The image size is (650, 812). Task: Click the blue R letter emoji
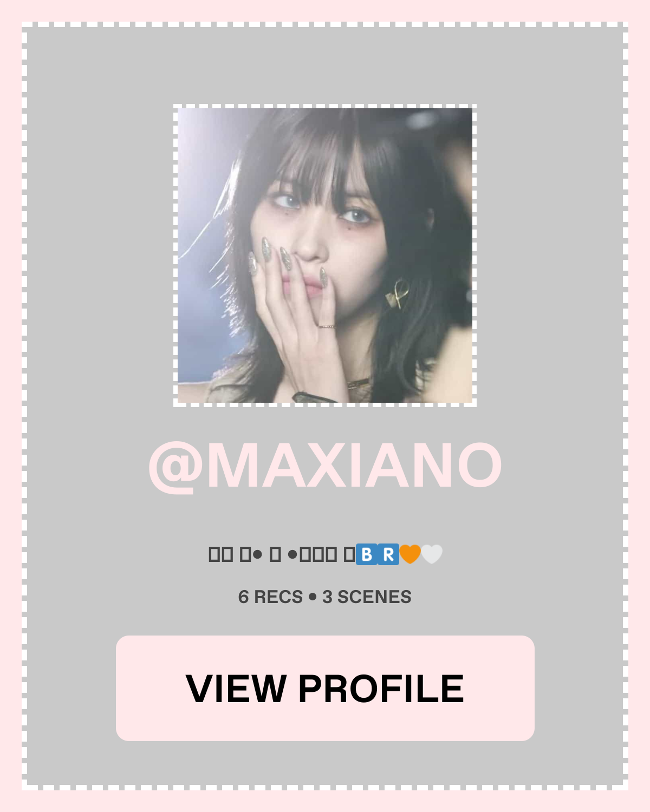click(x=388, y=554)
